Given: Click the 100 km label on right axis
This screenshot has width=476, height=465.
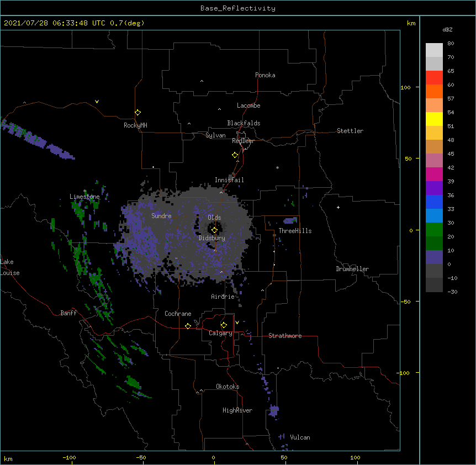Looking at the screenshot, I should tap(405, 87).
